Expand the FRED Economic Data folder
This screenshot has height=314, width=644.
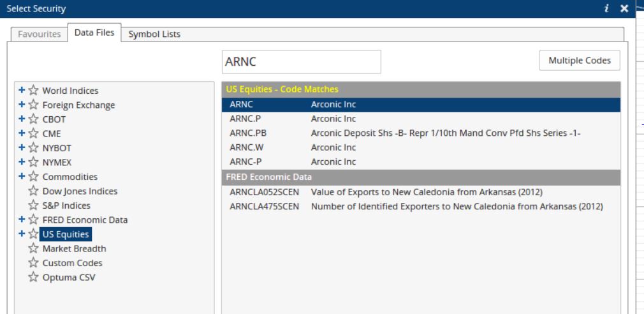(22, 220)
